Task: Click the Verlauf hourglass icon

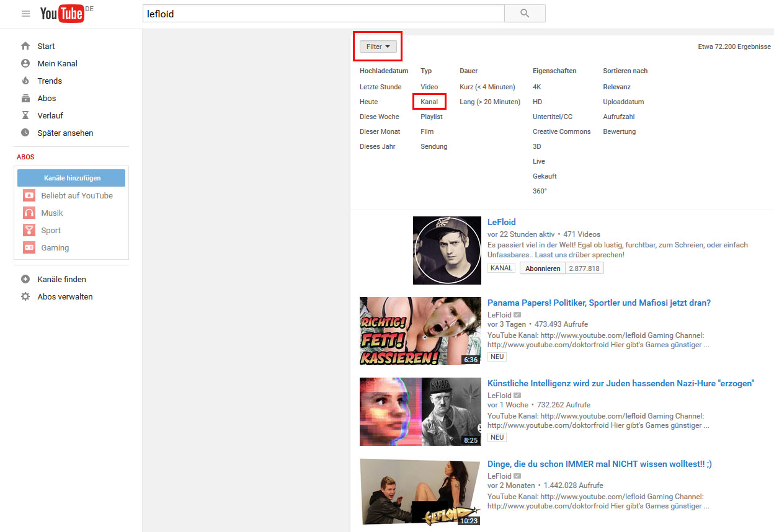Action: [x=25, y=115]
